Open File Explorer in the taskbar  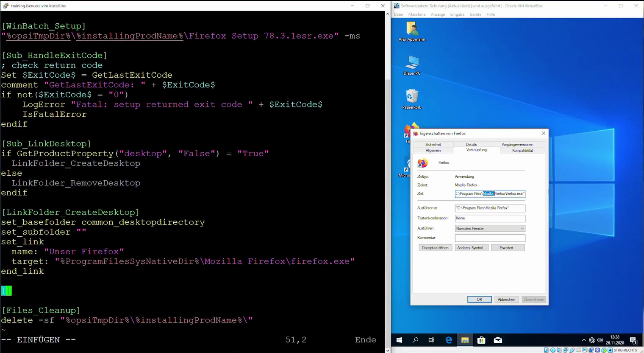click(465, 340)
